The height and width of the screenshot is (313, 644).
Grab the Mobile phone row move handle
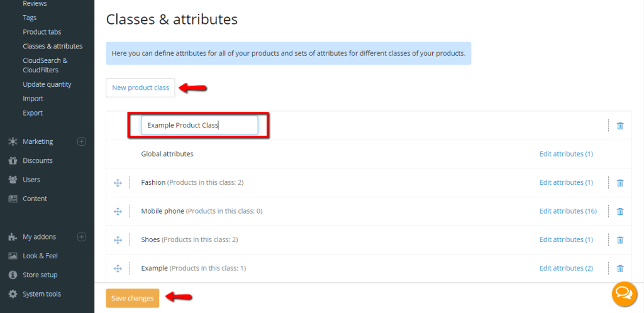[x=118, y=211]
